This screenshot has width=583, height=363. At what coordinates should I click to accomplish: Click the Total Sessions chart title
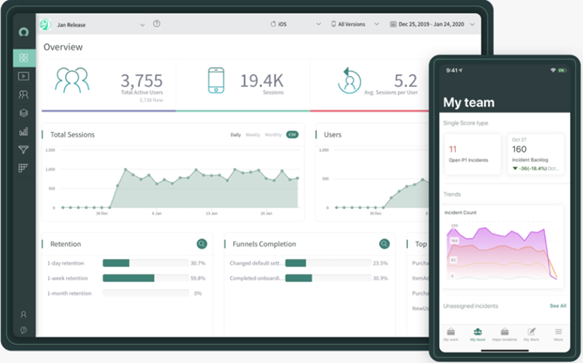coord(73,135)
